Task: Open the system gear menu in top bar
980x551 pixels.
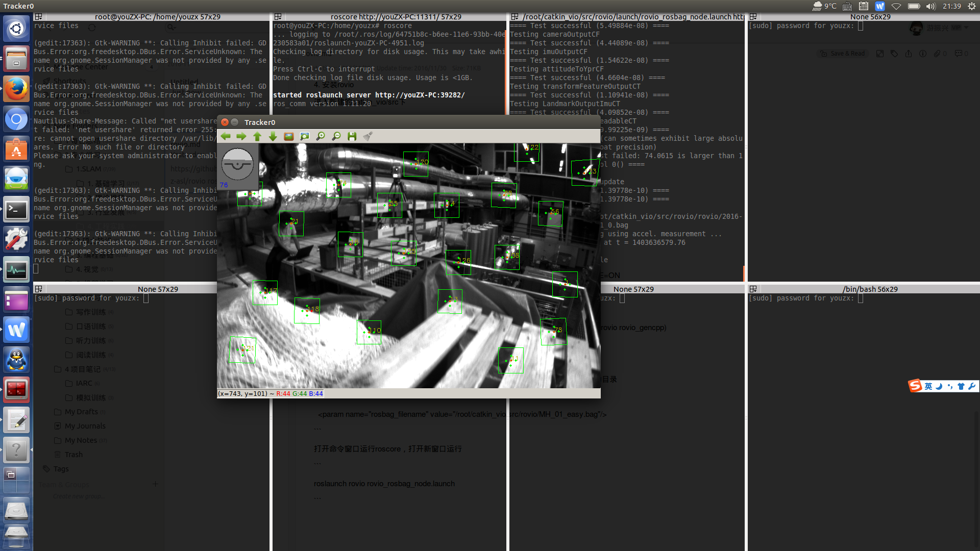Action: (x=971, y=6)
